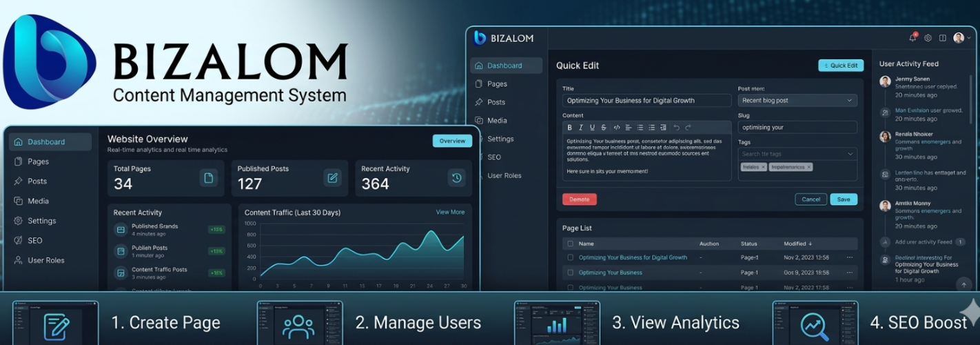980x345 pixels.
Task: Open Dashboard in the Website Overview sidebar
Action: click(50, 142)
